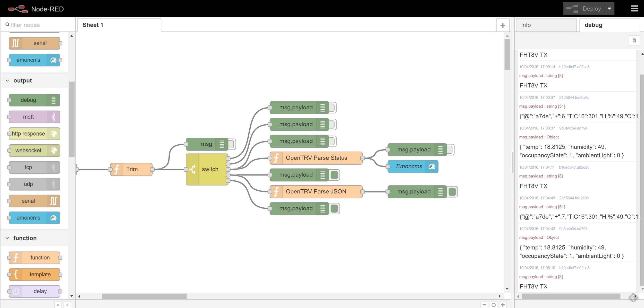Toggle second msg.payload debug node button
Viewport: 644px width, 308px height.
click(332, 125)
